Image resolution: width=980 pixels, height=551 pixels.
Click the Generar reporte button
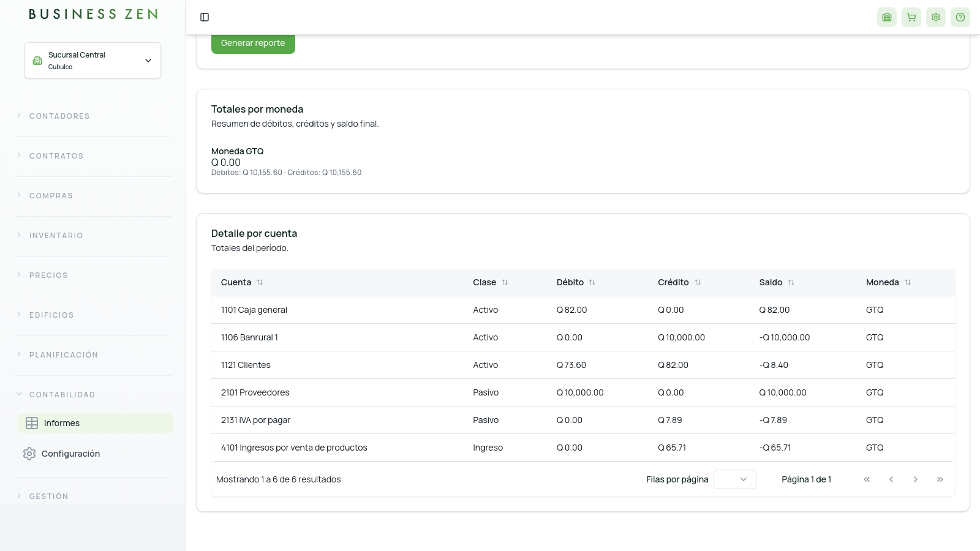253,43
